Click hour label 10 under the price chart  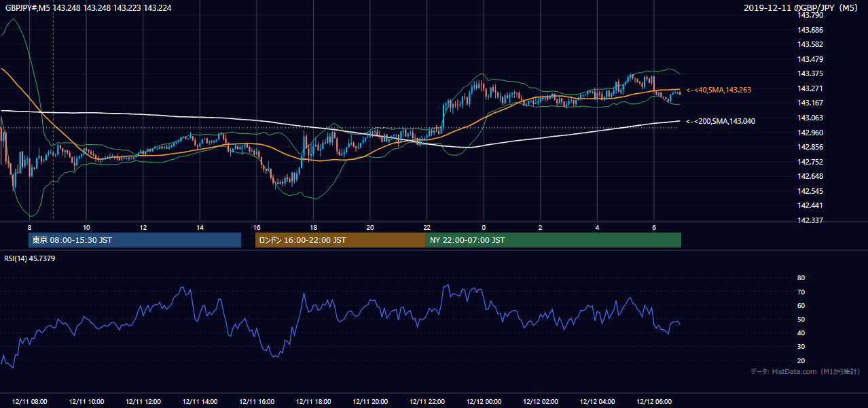pyautogui.click(x=86, y=227)
